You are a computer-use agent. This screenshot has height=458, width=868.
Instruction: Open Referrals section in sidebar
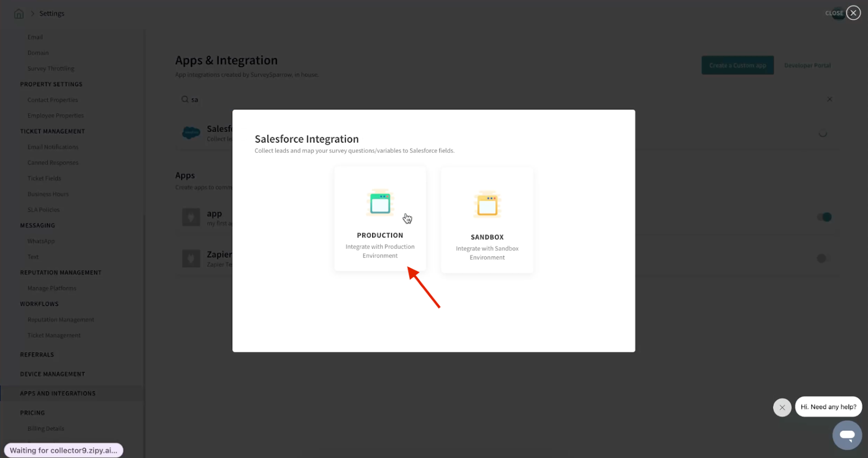37,355
